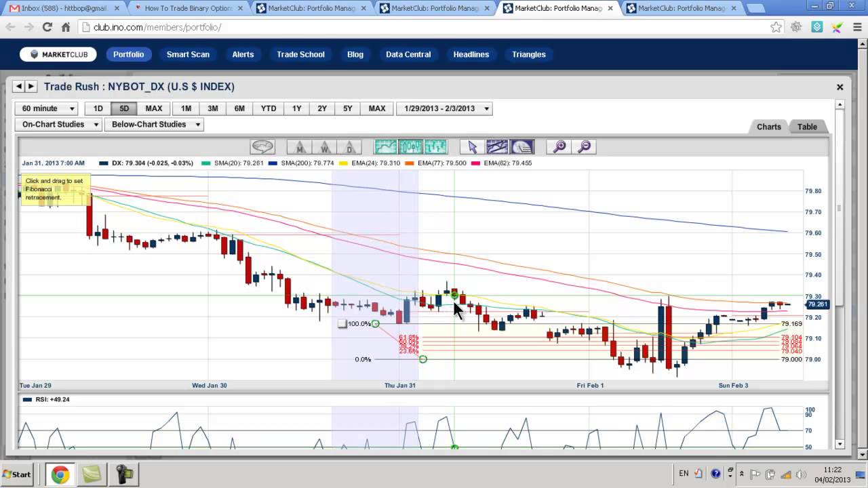Set chart range to YTD
Viewport: 868px width, 488px height.
point(269,108)
